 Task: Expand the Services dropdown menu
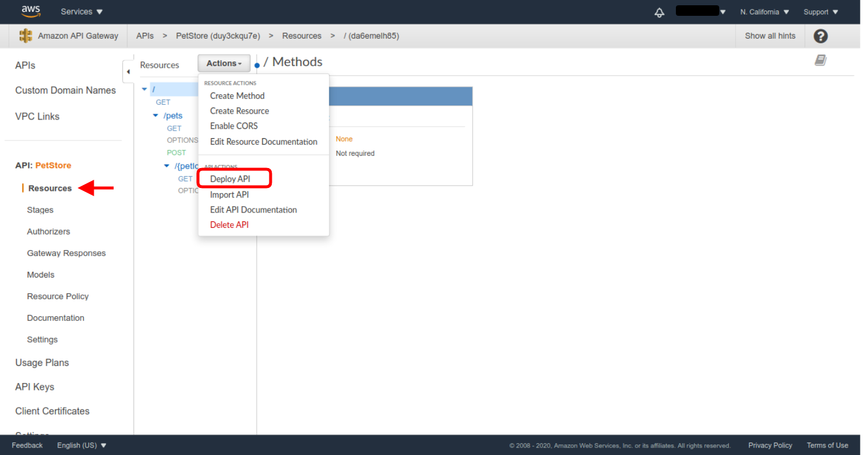(x=81, y=12)
